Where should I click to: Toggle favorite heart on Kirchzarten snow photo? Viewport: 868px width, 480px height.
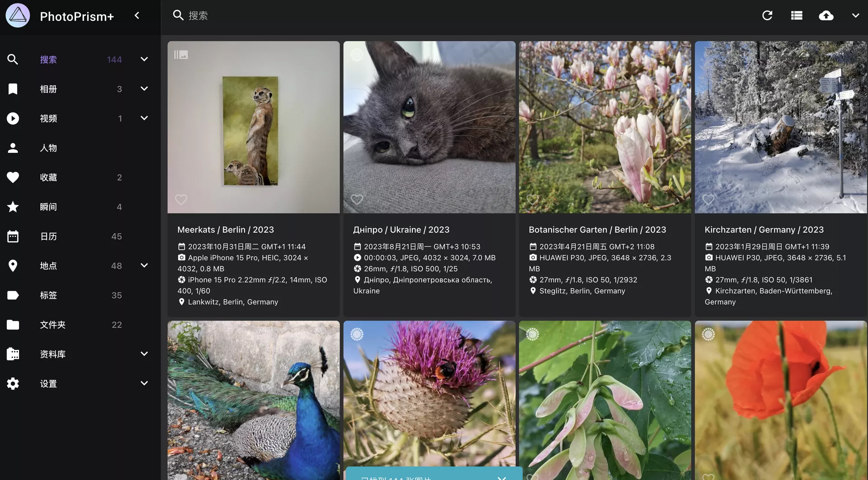pyautogui.click(x=708, y=199)
